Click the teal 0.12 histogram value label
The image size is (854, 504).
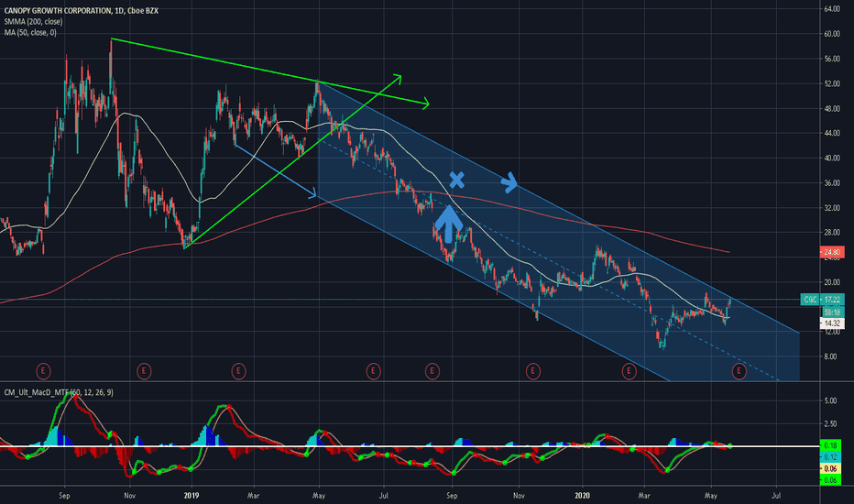pyautogui.click(x=830, y=457)
